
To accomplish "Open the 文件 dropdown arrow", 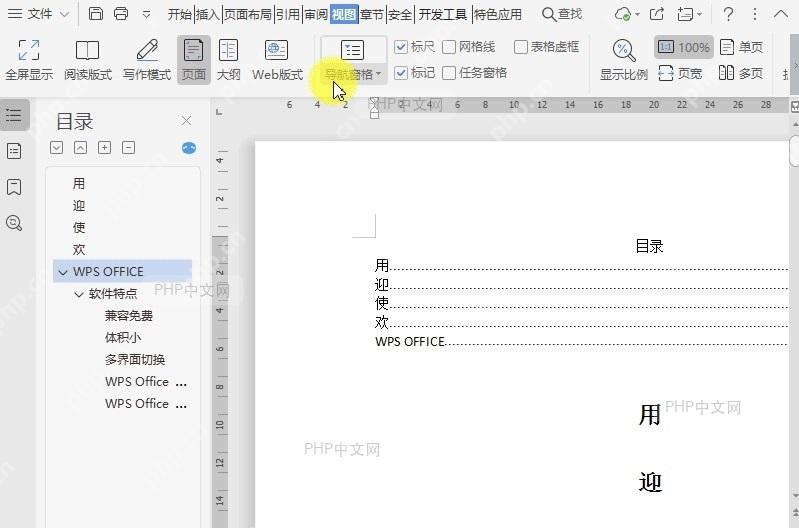I will (x=65, y=14).
